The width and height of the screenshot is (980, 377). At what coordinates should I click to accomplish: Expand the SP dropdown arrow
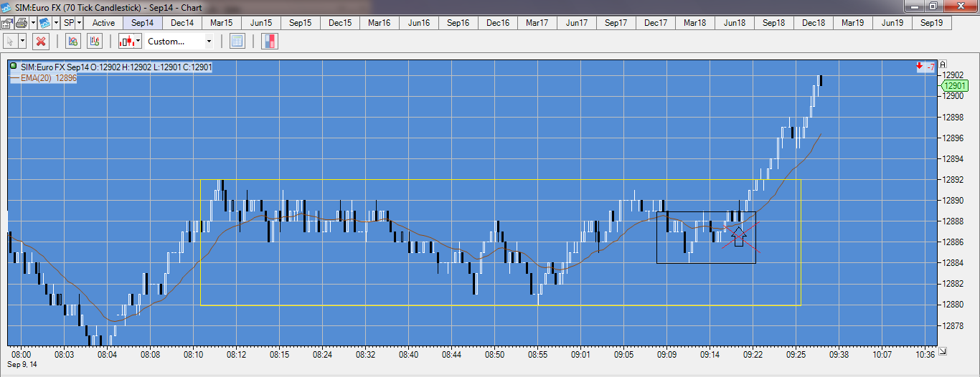[80, 23]
